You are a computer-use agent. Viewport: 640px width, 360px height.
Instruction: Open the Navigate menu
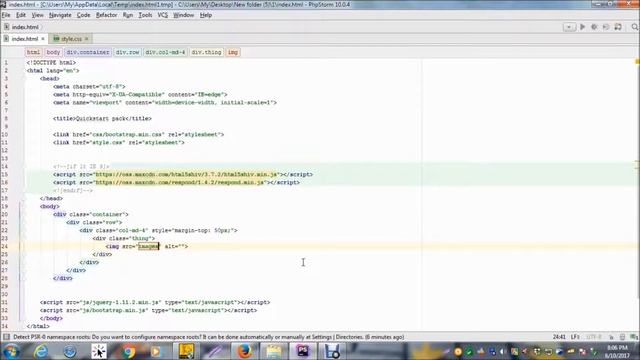[60, 15]
